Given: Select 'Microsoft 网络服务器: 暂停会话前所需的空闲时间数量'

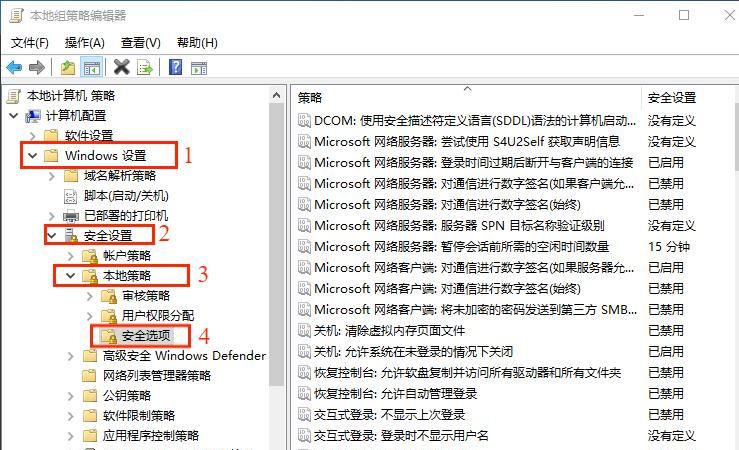Looking at the screenshot, I should pyautogui.click(x=461, y=246).
